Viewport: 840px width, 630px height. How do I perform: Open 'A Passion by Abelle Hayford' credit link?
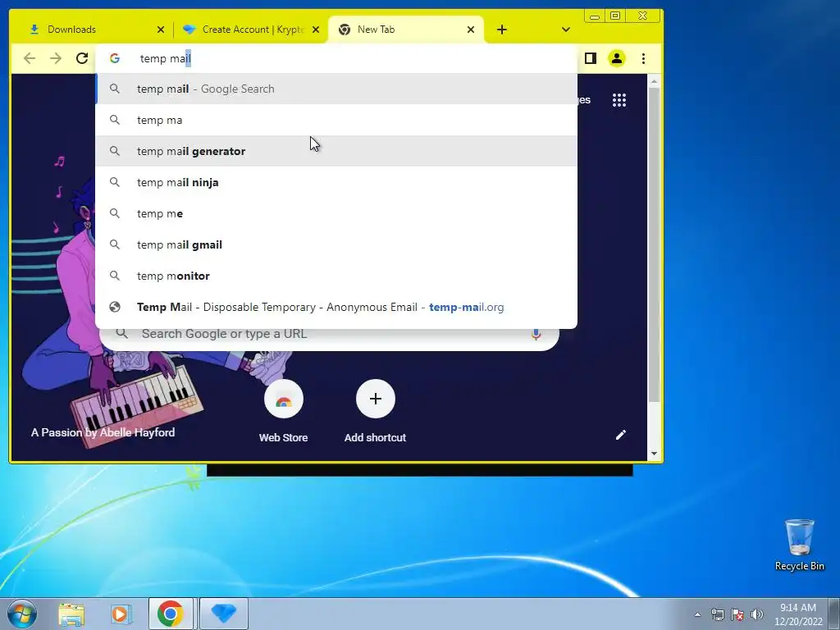tap(103, 432)
